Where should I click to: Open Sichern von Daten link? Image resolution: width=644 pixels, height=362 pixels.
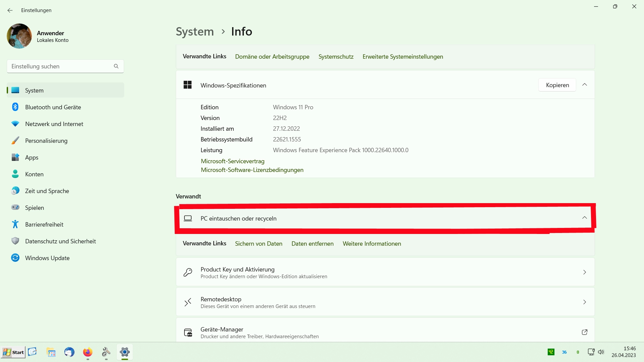click(259, 244)
